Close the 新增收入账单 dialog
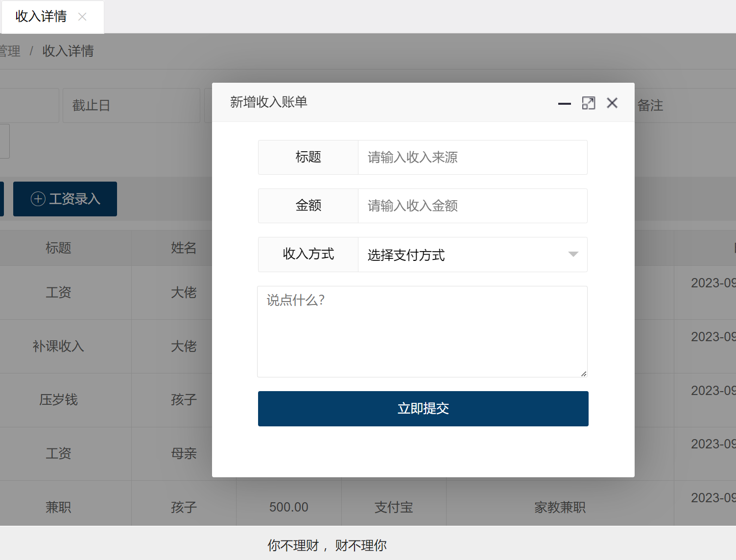This screenshot has width=736, height=560. point(612,103)
